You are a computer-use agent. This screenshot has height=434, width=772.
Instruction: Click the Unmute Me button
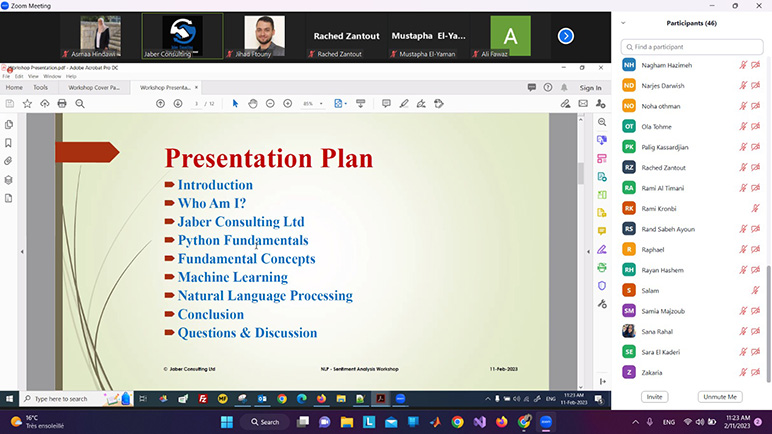(720, 397)
